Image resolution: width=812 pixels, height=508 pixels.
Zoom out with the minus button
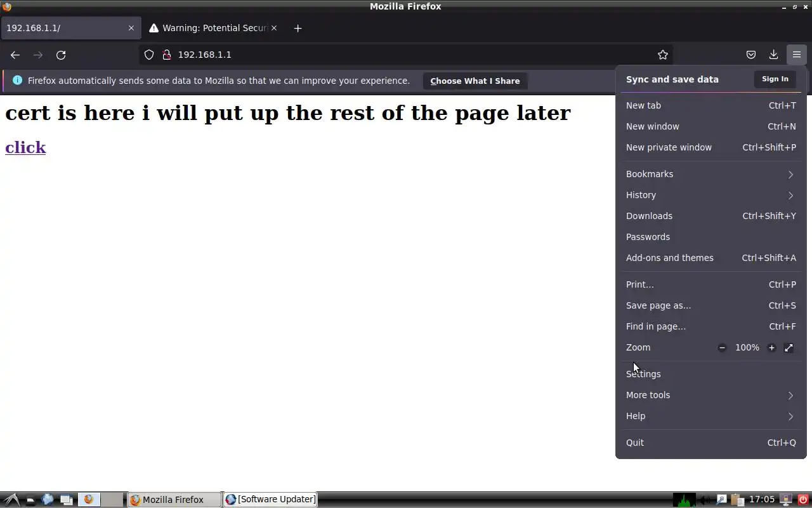722,347
